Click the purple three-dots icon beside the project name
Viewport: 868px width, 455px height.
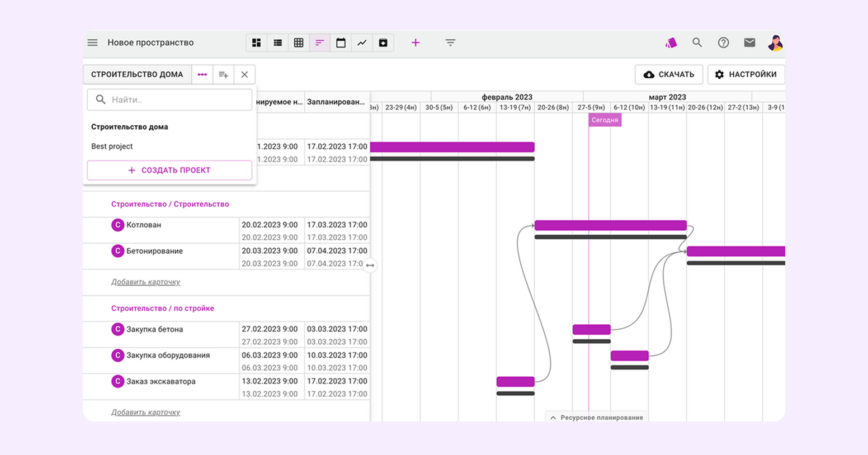click(202, 74)
